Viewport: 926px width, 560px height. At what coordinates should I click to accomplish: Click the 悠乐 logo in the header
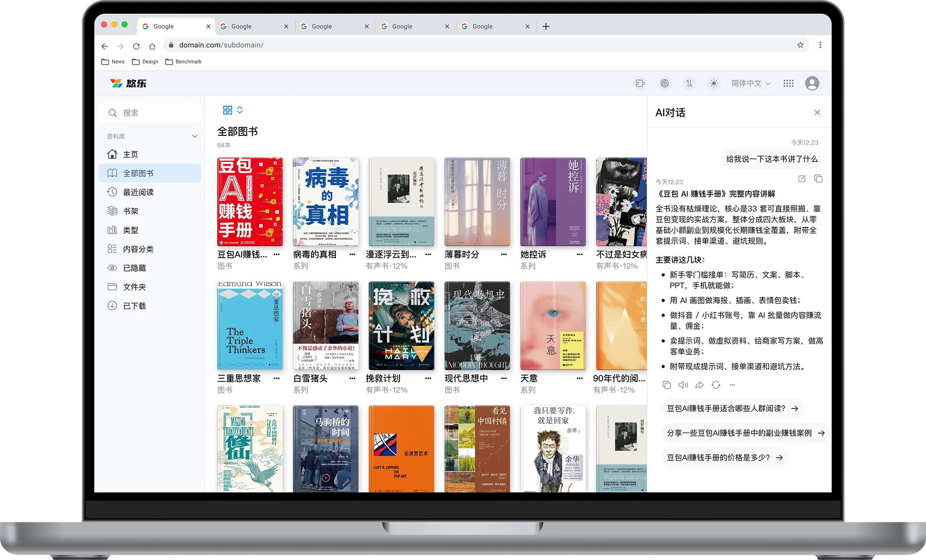[x=128, y=83]
